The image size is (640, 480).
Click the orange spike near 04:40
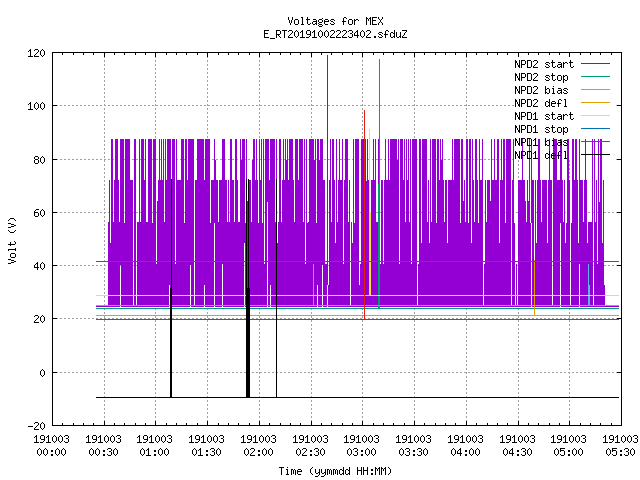[534, 288]
